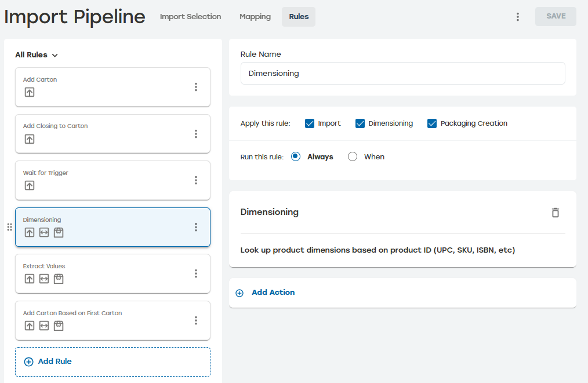Switch to the Mapping tab

tap(255, 16)
